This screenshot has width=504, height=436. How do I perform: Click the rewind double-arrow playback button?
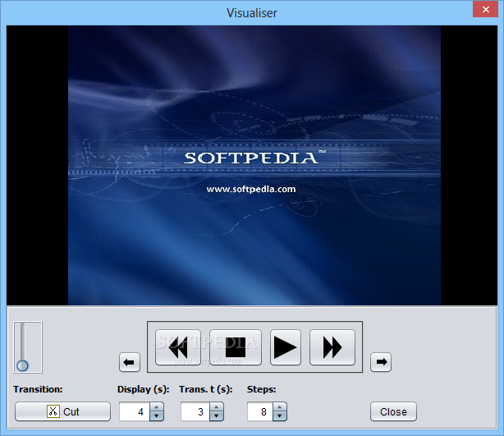click(178, 347)
